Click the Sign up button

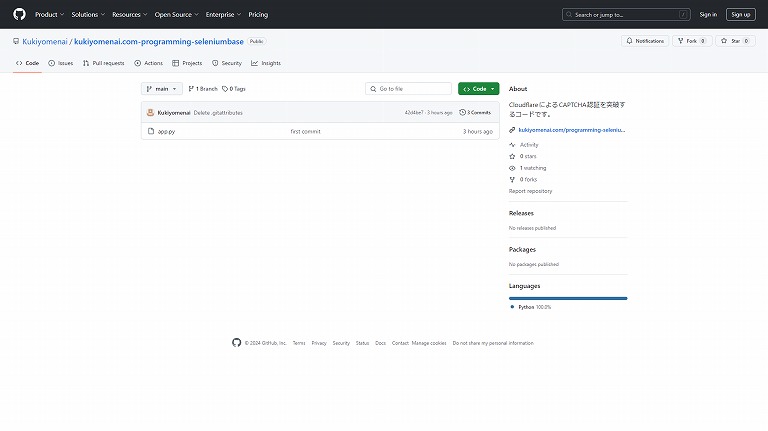pos(741,15)
